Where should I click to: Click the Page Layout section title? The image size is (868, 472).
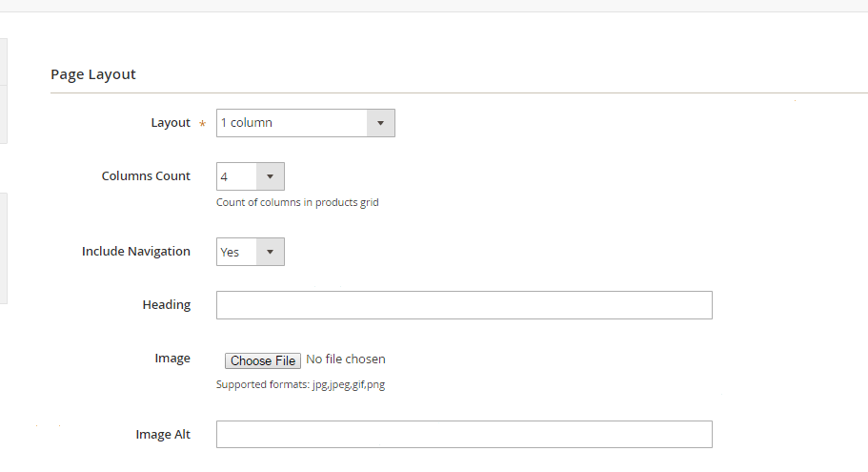(x=93, y=74)
